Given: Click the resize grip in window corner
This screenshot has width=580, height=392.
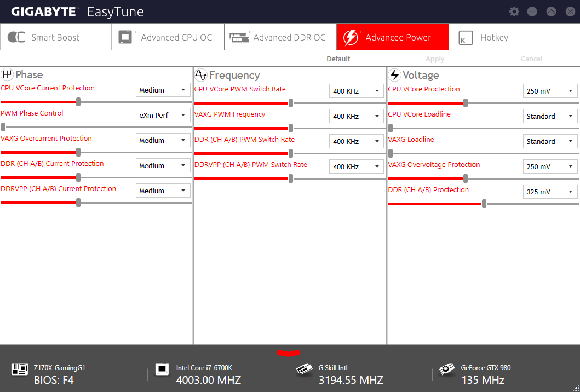Looking at the screenshot, I should coord(576,388).
